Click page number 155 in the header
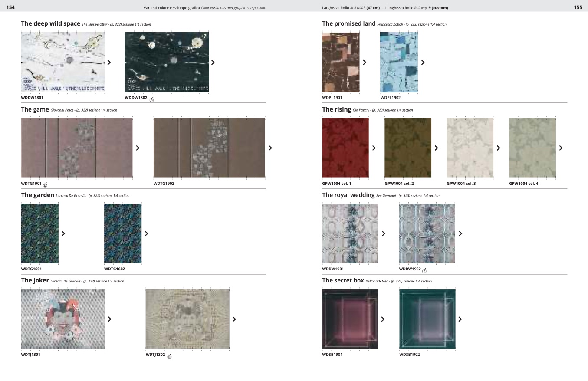This screenshot has height=381, width=588. pyautogui.click(x=578, y=7)
